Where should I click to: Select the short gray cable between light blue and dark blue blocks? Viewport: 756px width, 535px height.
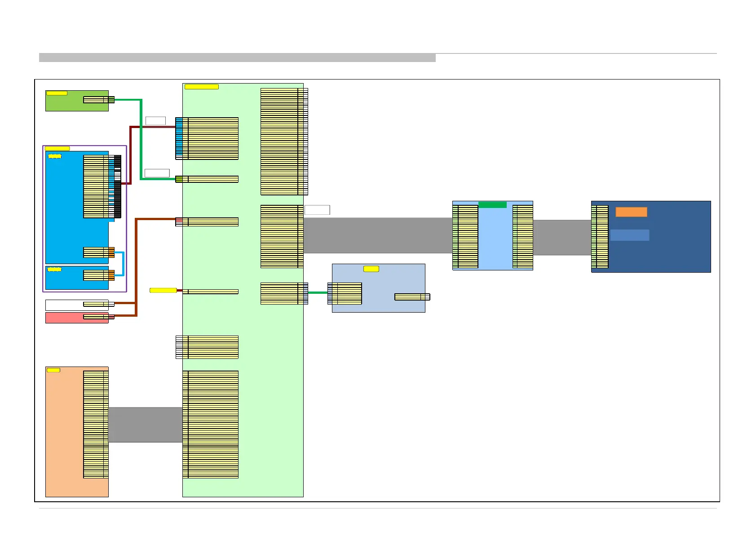tap(561, 238)
